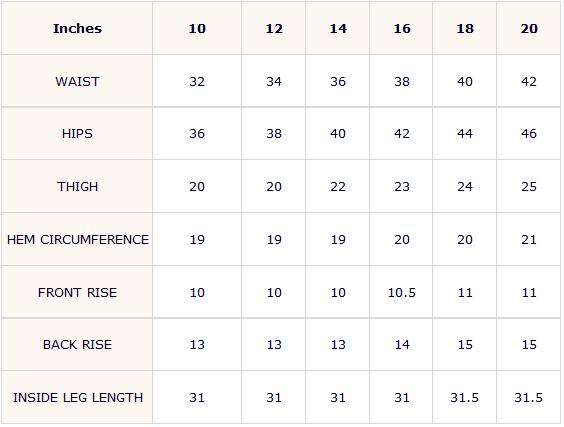
Task: Click the size 14 column header
Action: 338,28
